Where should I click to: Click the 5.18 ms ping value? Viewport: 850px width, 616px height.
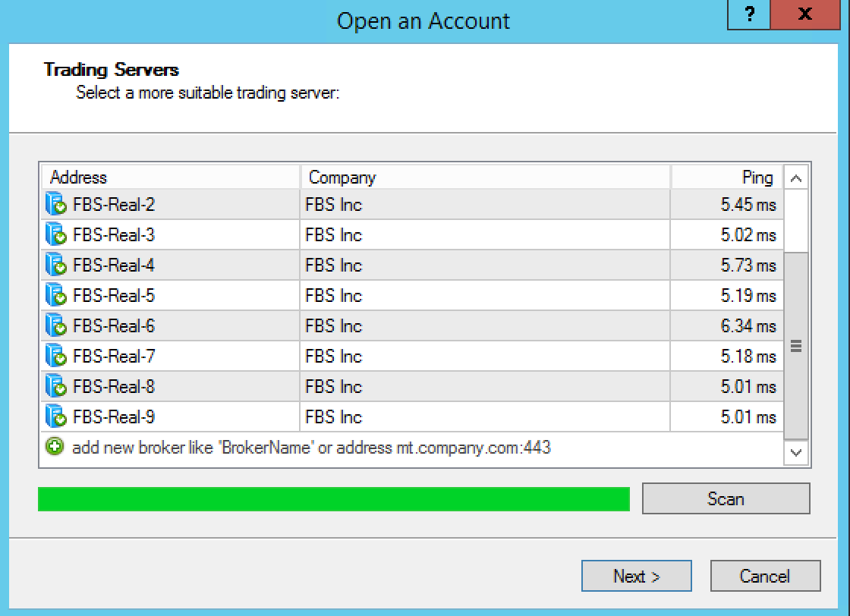pyautogui.click(x=748, y=356)
